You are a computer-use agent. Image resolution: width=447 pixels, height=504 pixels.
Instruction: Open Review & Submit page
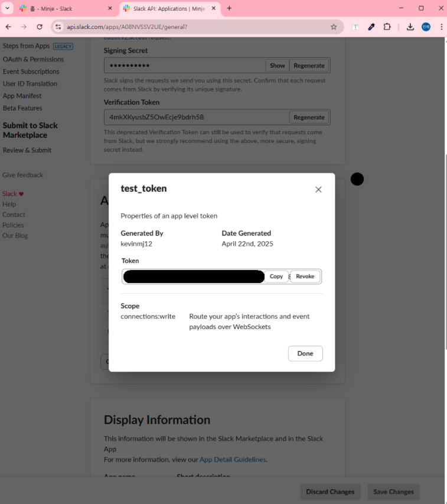pyautogui.click(x=27, y=150)
